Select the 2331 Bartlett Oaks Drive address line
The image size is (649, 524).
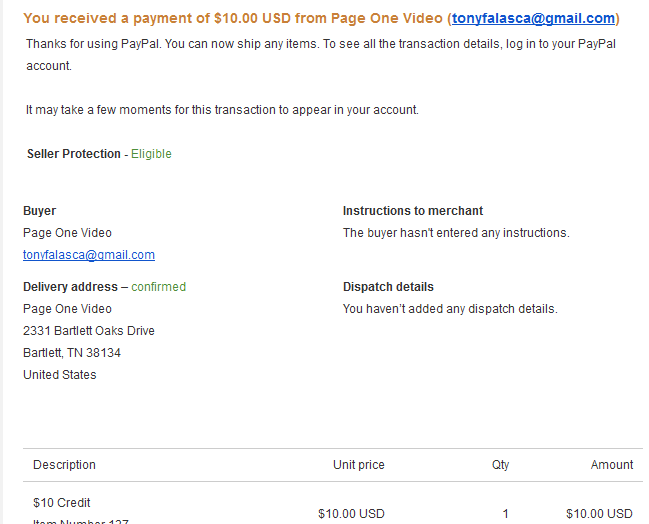89,331
